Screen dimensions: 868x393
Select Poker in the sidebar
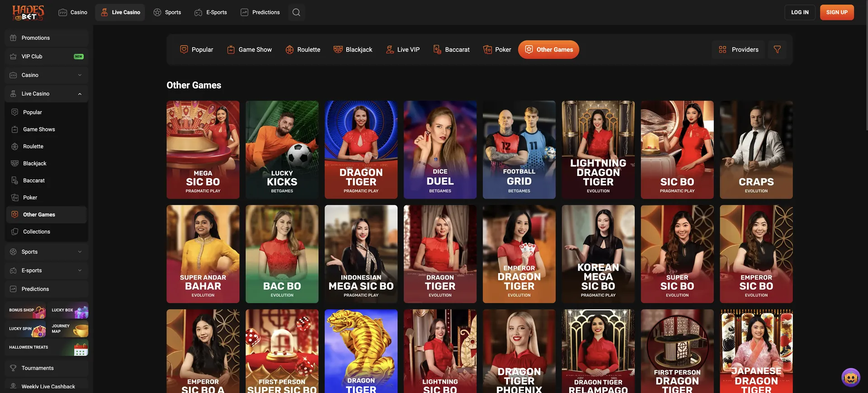point(47,198)
